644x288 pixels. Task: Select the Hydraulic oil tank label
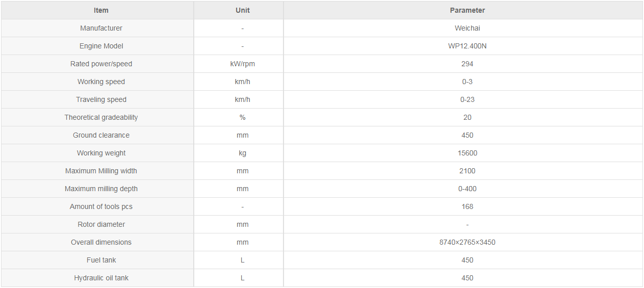101,278
